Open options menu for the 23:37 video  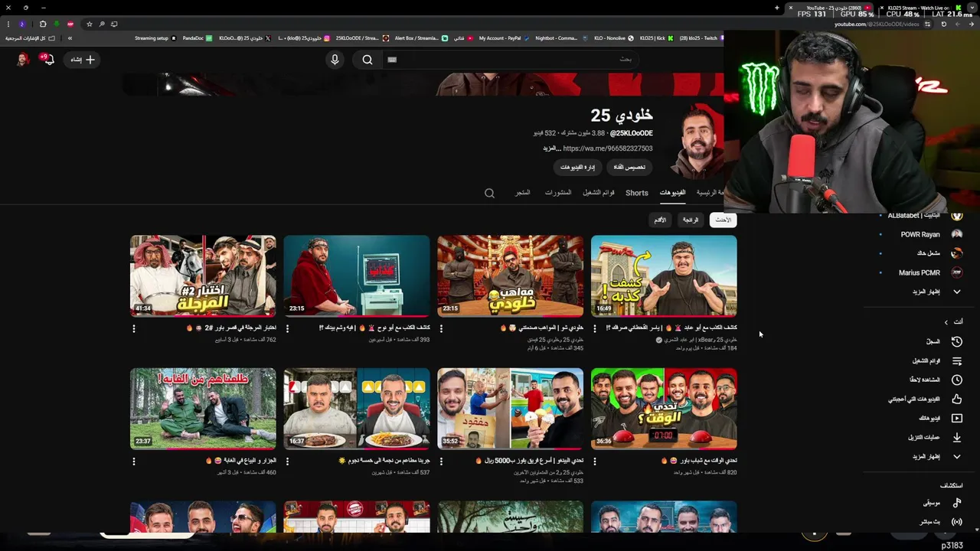click(x=134, y=461)
